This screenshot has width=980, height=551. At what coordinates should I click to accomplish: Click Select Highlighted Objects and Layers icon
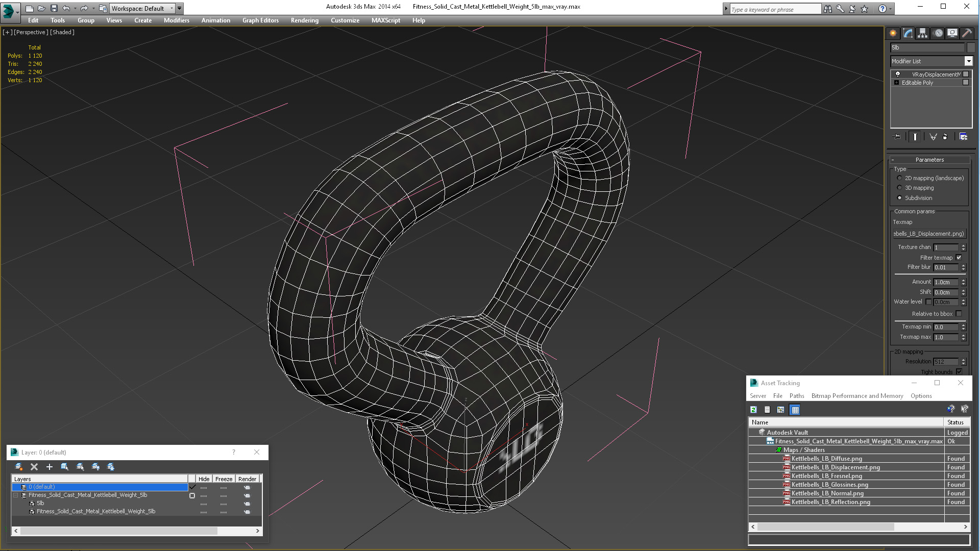(x=65, y=467)
